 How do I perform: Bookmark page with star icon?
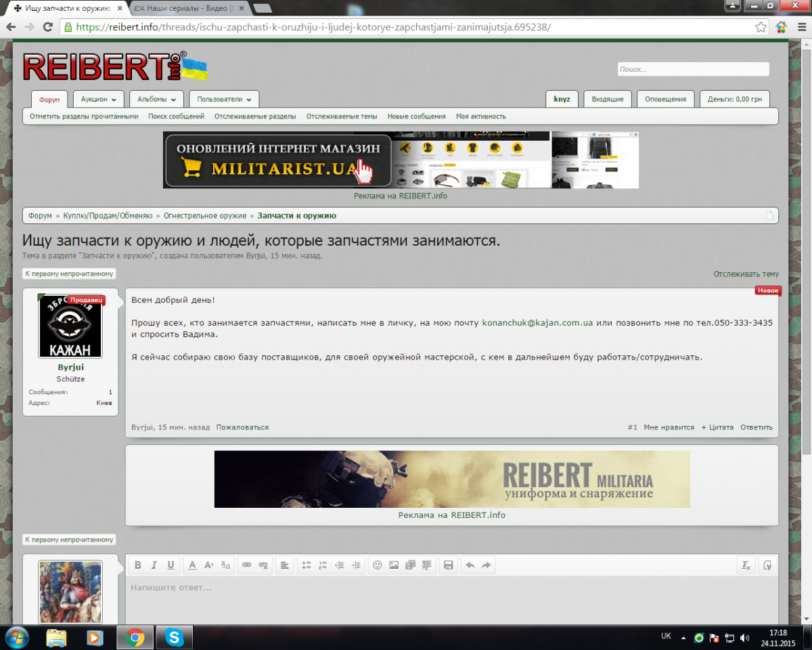[761, 27]
